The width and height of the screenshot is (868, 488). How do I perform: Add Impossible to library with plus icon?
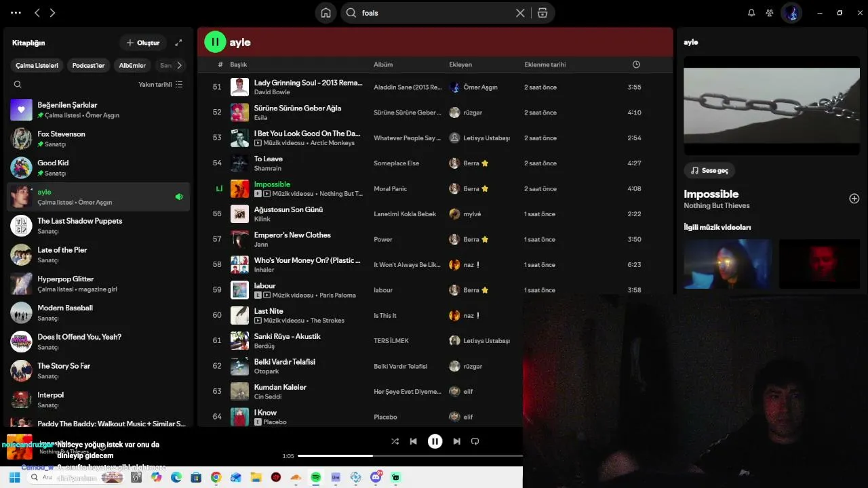854,199
